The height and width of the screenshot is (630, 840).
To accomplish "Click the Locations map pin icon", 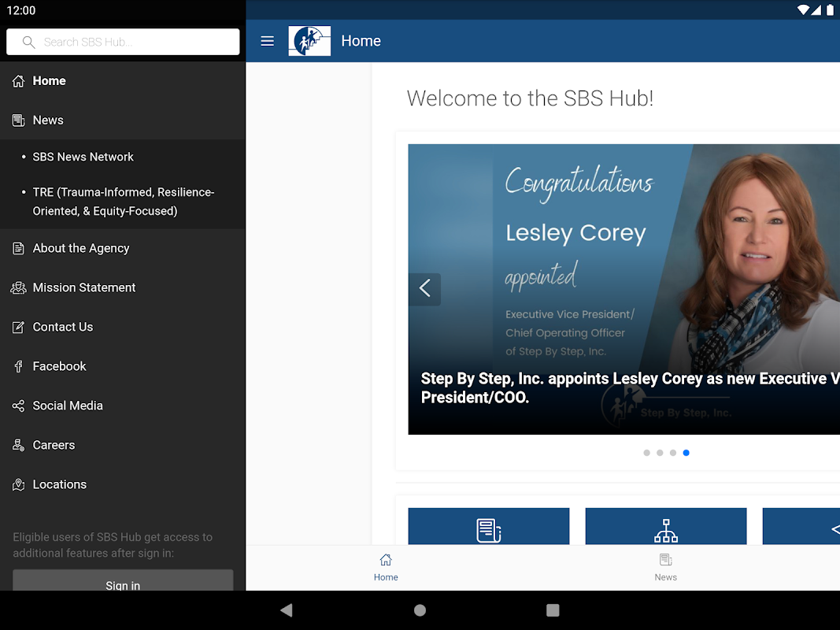I will pos(18,484).
